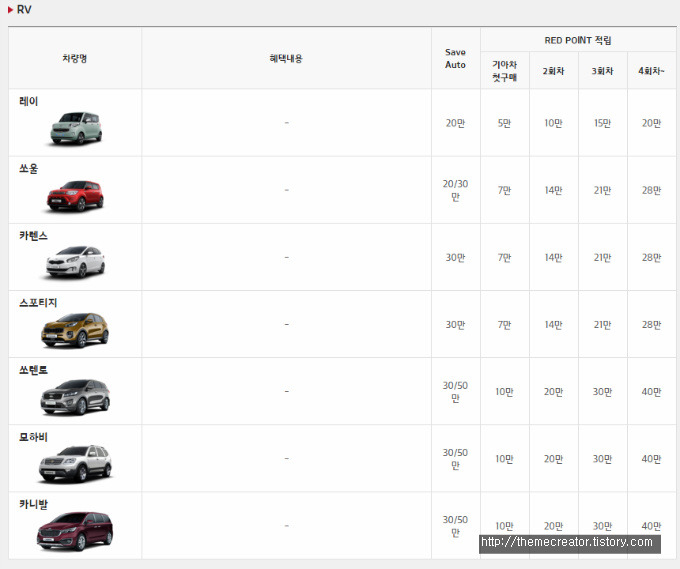Click the 기아차 첫구매 header
The width and height of the screenshot is (680, 569).
click(x=504, y=71)
